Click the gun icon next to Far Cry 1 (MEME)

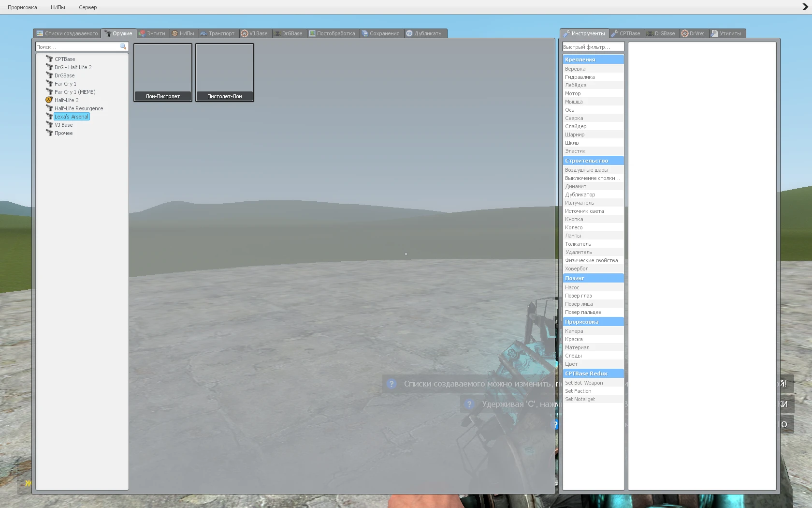coord(49,92)
